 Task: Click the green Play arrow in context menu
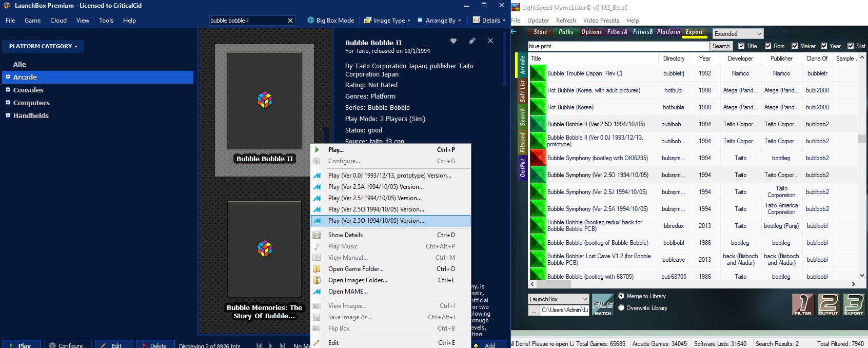pos(317,150)
